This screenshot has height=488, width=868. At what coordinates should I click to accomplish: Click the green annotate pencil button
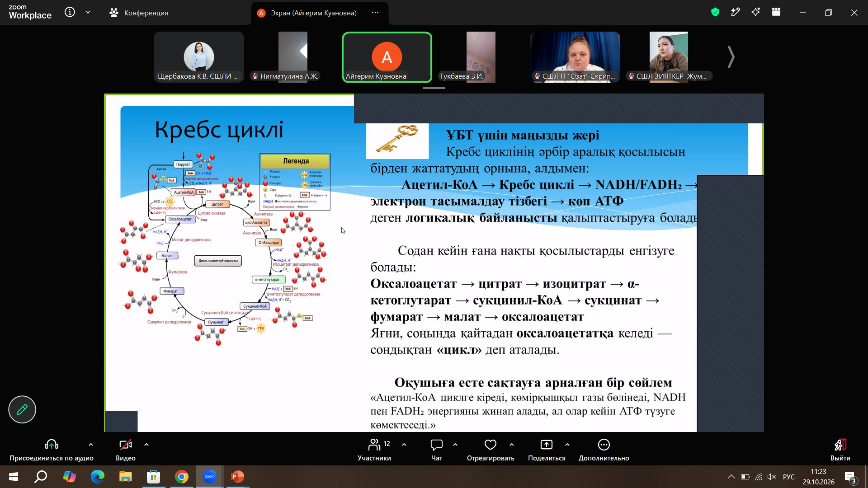point(22,409)
